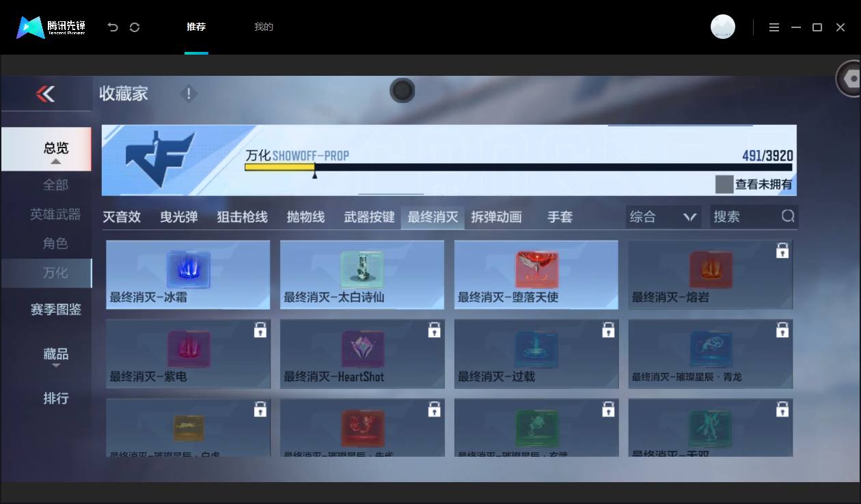The width and height of the screenshot is (861, 504).
Task: Expand the 综合 sort dropdown
Action: pos(663,217)
